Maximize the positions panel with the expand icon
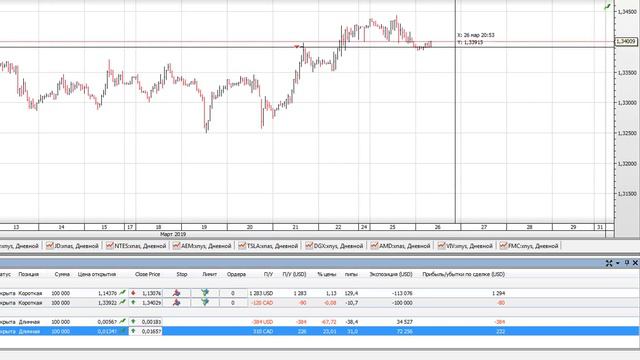 click(x=609, y=263)
